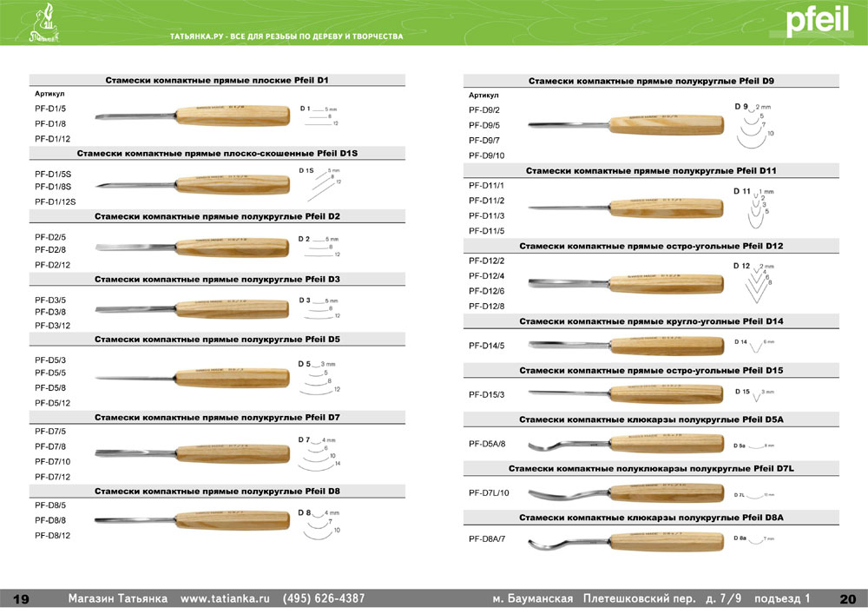The image size is (868, 614).
Task: Click page number 20 in the footer
Action: 847,599
